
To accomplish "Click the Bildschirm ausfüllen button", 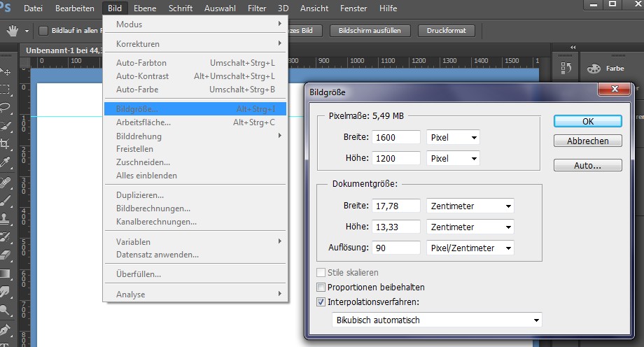I will coord(370,30).
